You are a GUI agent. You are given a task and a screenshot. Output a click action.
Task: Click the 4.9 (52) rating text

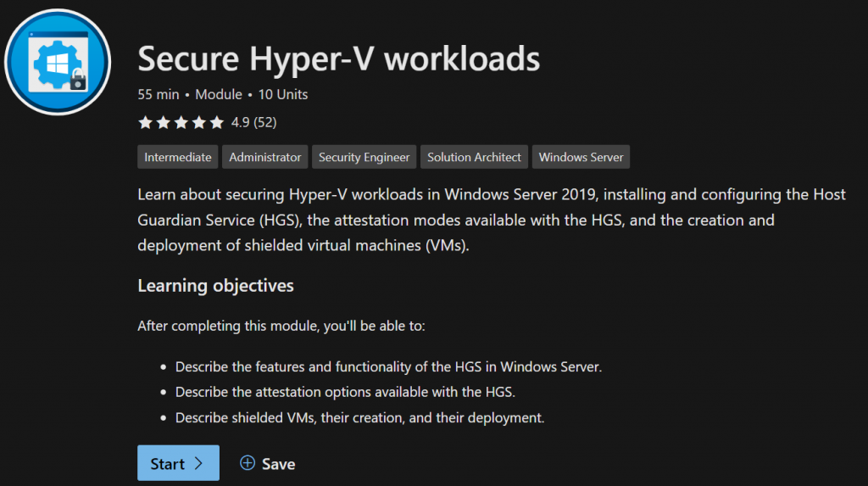point(253,122)
